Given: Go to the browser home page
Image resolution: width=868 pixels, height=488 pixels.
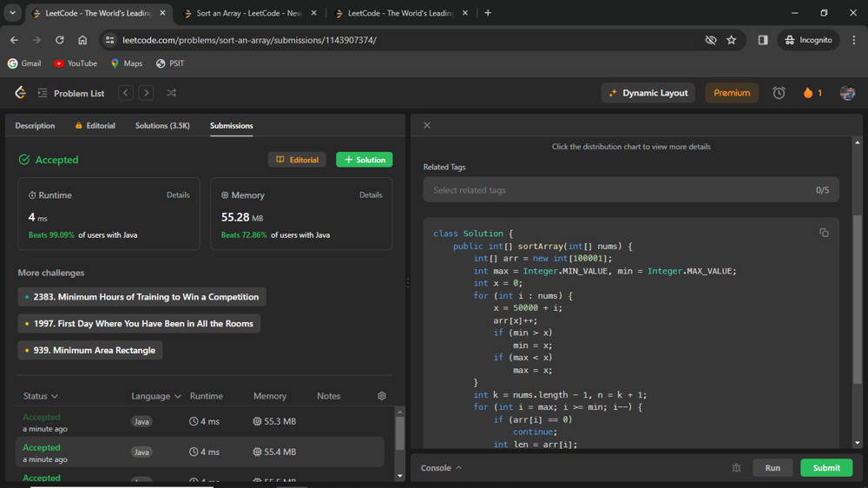Looking at the screenshot, I should tap(82, 40).
